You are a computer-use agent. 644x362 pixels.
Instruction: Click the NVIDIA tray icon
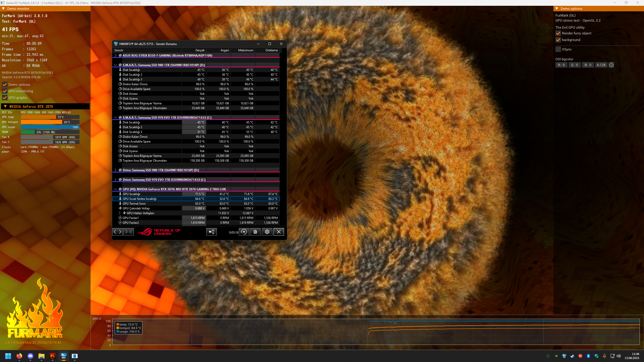tap(556, 356)
